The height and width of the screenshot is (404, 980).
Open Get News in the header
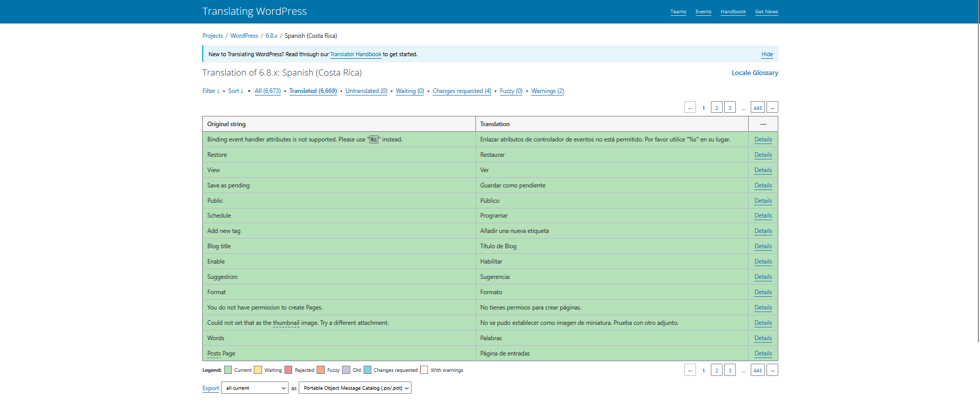point(767,12)
